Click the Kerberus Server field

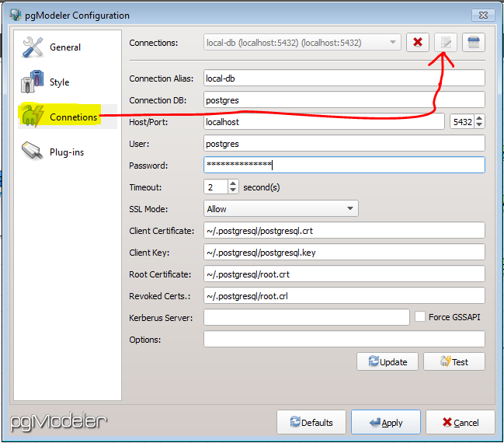306,318
